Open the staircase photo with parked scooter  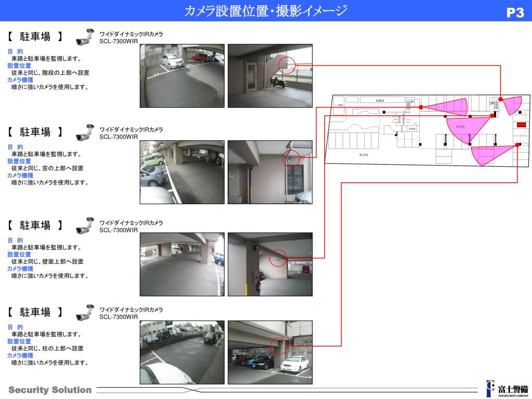coord(270,76)
